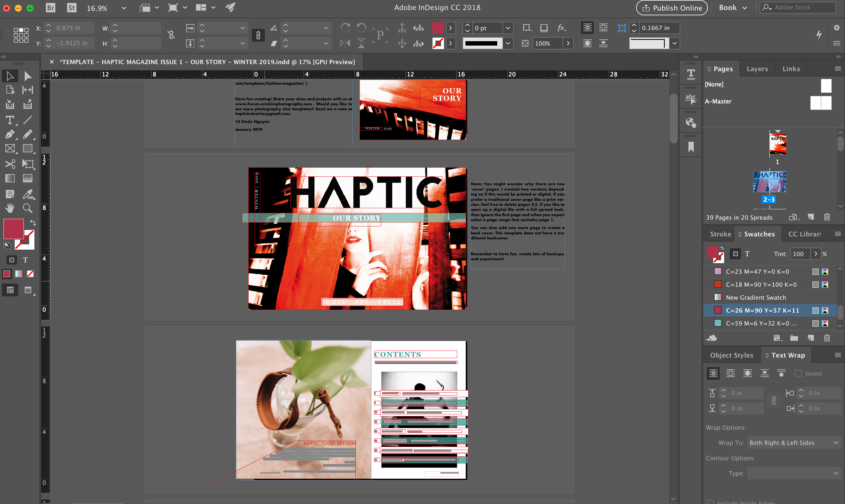
Task: Activate the Zoom tool magnifier
Action: 28,208
